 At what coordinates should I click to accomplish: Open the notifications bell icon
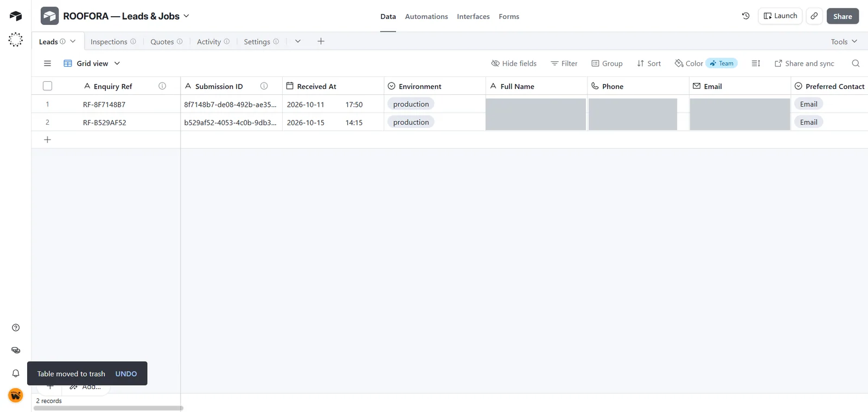click(16, 373)
